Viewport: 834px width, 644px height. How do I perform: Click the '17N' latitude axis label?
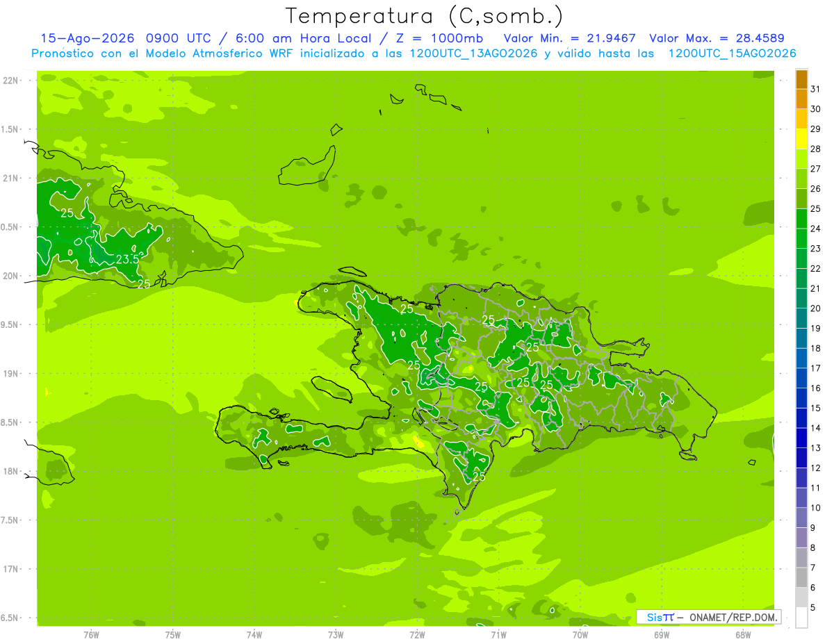click(11, 569)
